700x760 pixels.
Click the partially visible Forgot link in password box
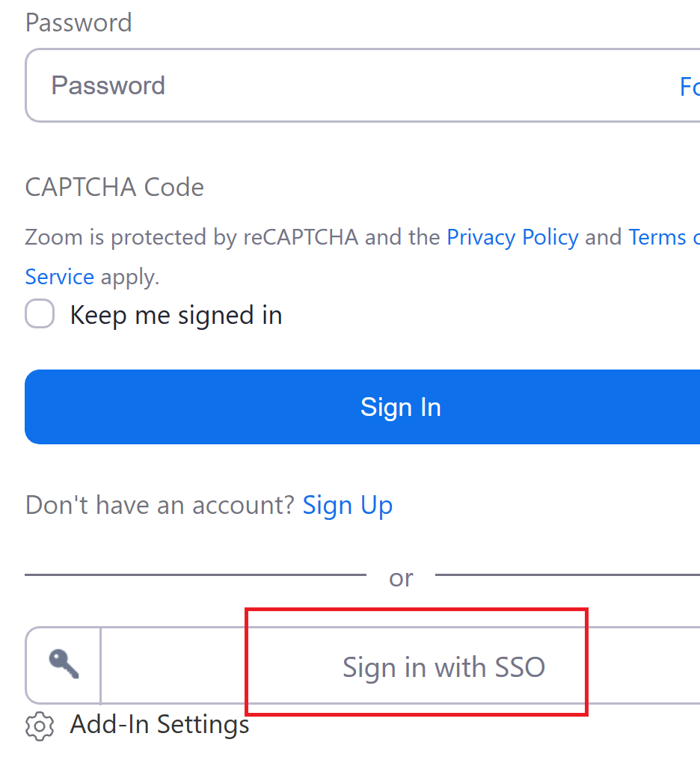click(x=690, y=87)
